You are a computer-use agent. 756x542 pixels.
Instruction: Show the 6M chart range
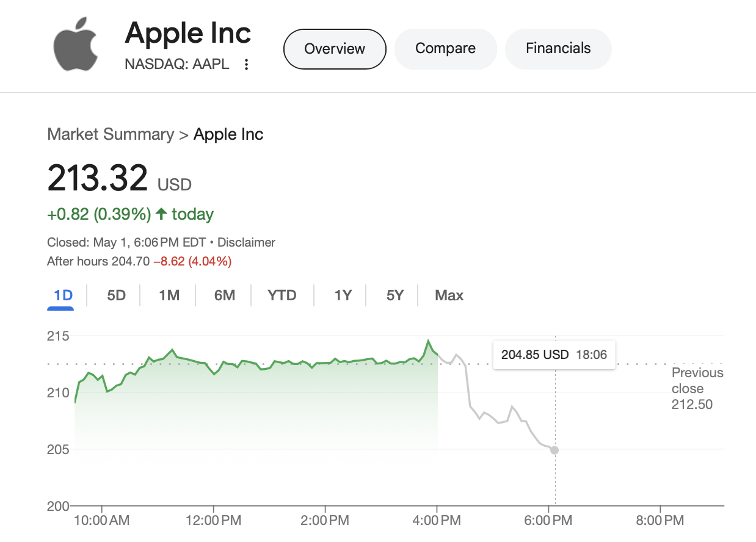[x=225, y=295]
